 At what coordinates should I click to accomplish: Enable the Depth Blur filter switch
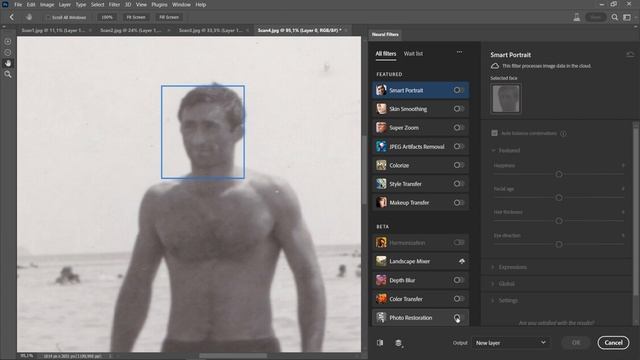click(x=459, y=280)
